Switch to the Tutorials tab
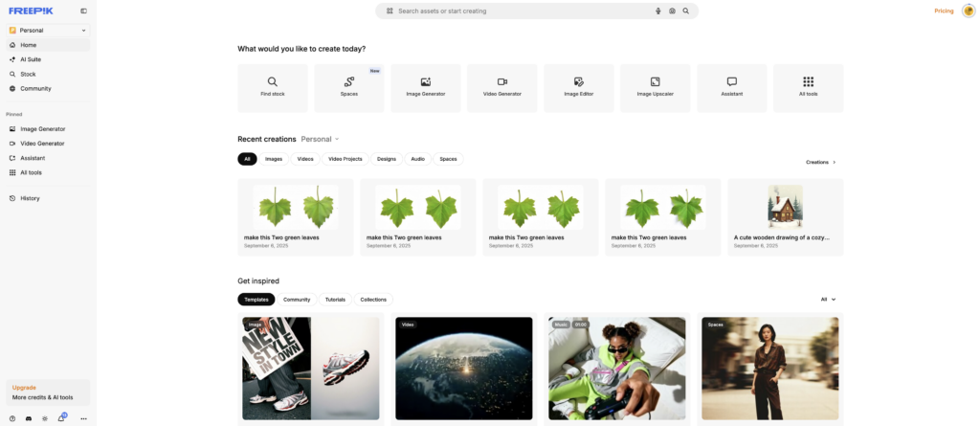This screenshot has width=980, height=426. point(335,300)
